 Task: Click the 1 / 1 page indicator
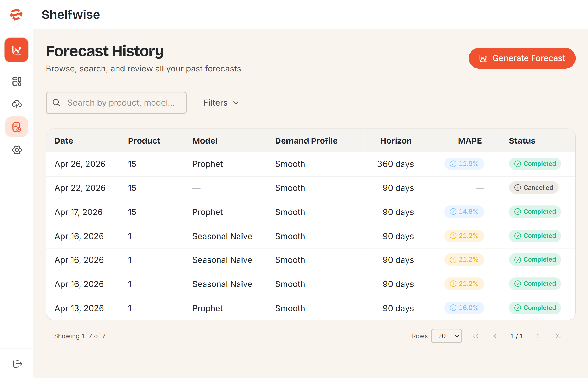click(517, 336)
